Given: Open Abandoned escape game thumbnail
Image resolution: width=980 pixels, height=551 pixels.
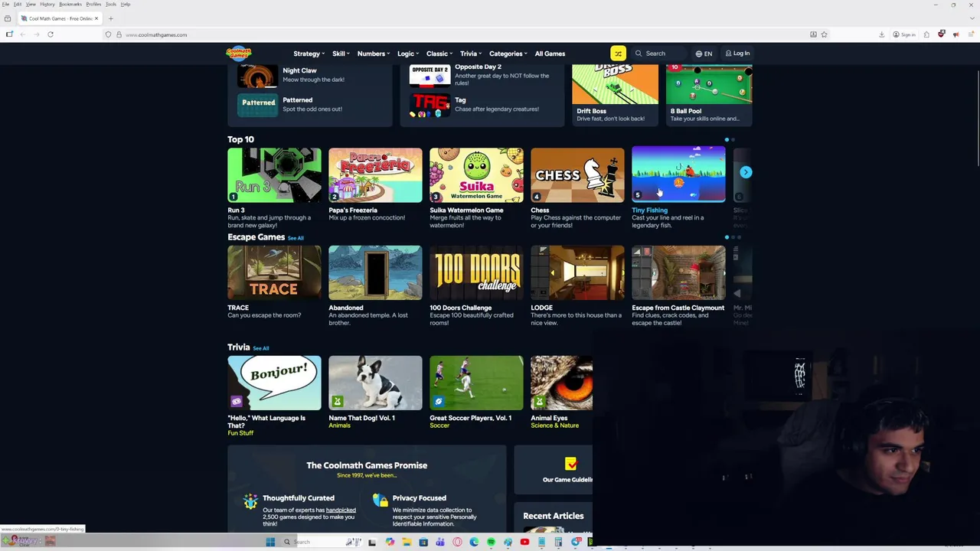Looking at the screenshot, I should [x=375, y=272].
